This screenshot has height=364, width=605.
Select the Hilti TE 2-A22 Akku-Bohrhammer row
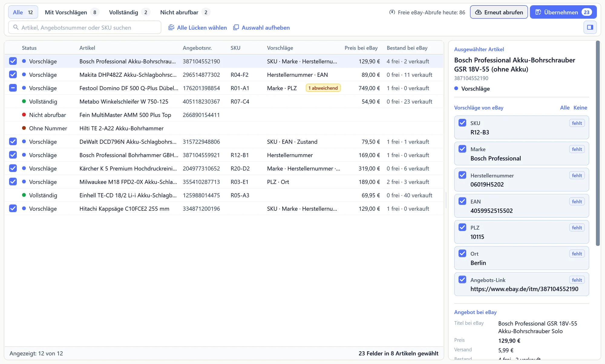pyautogui.click(x=224, y=128)
